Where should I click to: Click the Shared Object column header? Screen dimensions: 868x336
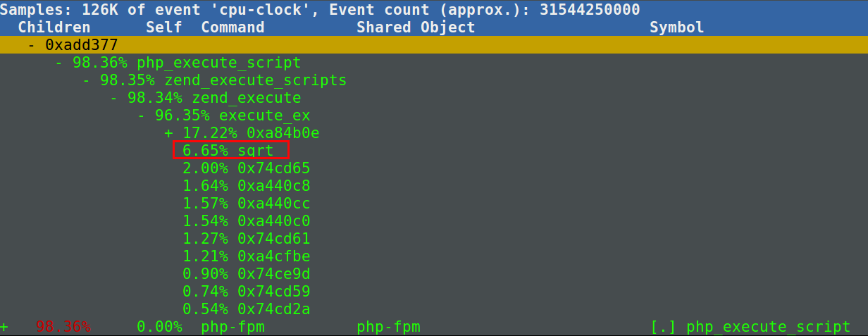click(416, 27)
